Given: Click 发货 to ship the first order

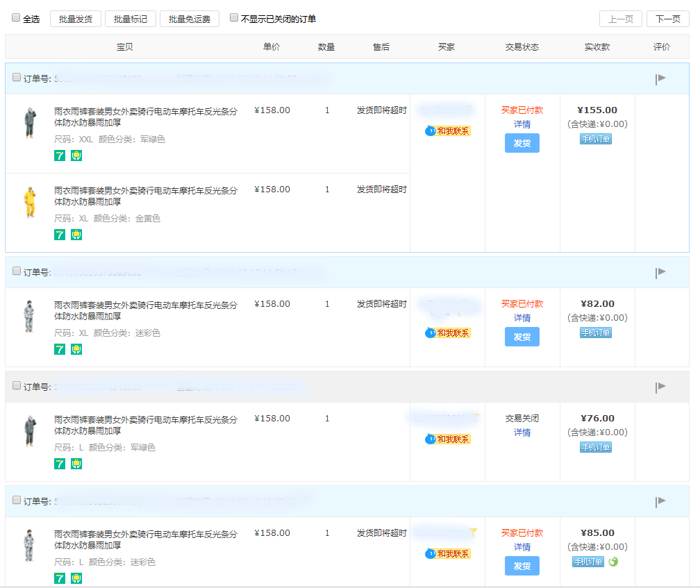Looking at the screenshot, I should tap(522, 143).
